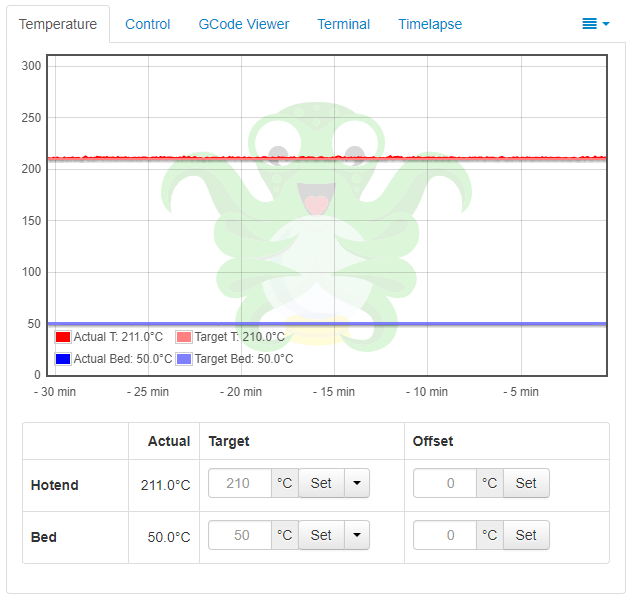
Task: Expand the Bed target preset dropdown
Action: [x=357, y=536]
